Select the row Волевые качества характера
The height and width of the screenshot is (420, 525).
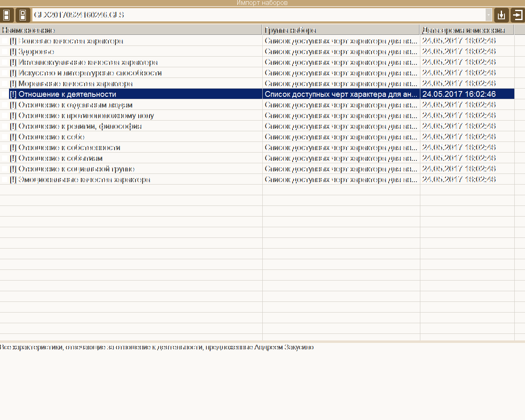click(257, 41)
